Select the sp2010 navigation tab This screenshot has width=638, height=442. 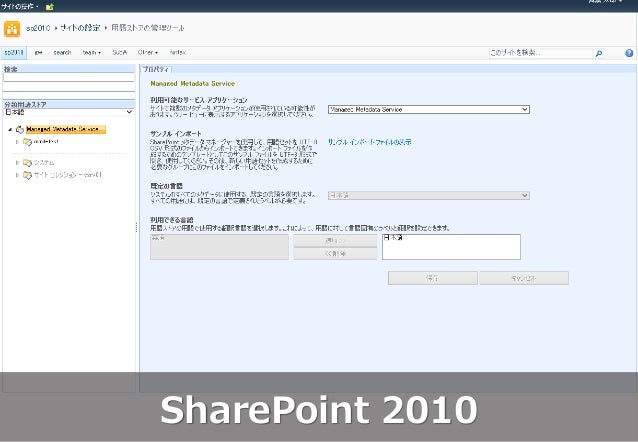pyautogui.click(x=14, y=53)
